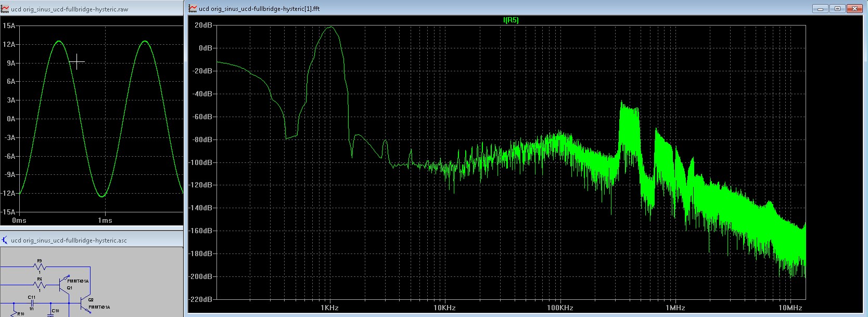Click the FFT window title bar icon
The height and width of the screenshot is (317, 868).
coord(193,8)
